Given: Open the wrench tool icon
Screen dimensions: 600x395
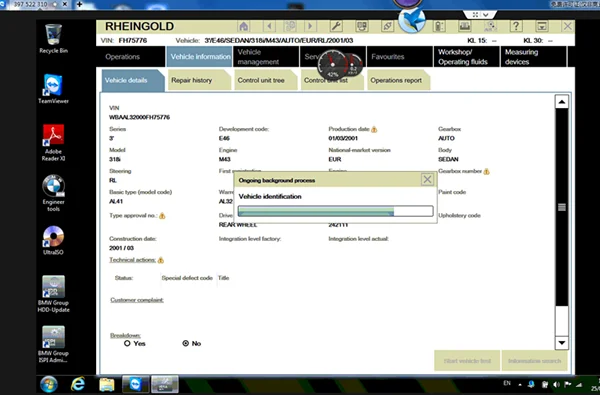Looking at the screenshot, I should coord(336,26).
